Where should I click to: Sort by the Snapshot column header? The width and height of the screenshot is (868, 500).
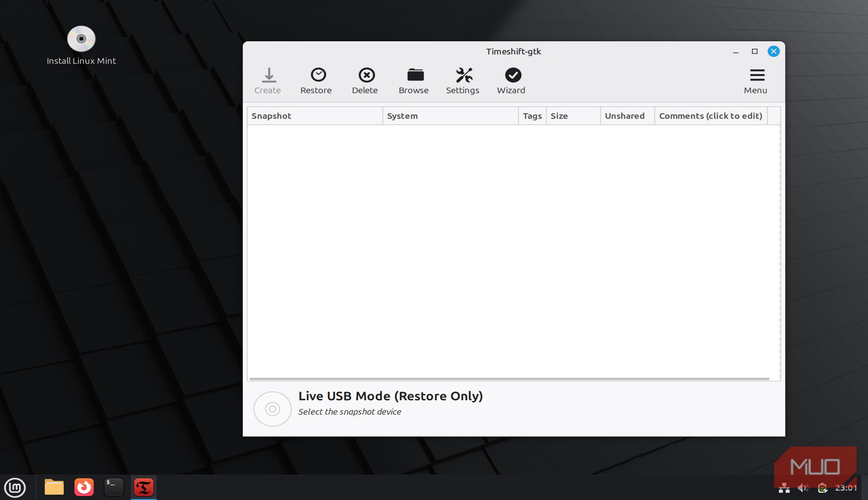[x=315, y=116]
